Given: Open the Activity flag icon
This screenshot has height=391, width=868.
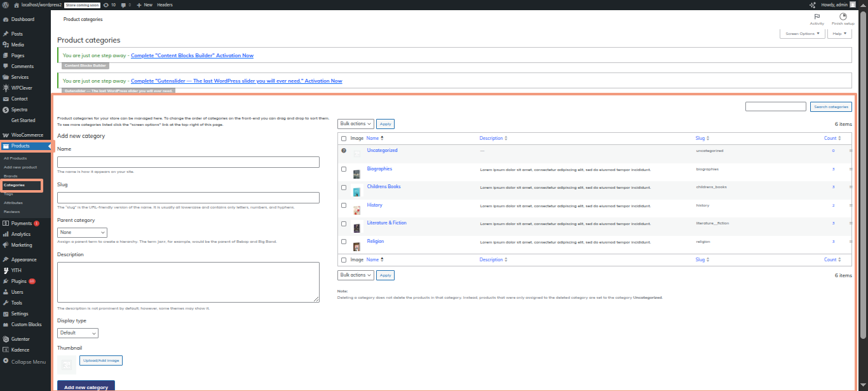Looking at the screenshot, I should [817, 17].
